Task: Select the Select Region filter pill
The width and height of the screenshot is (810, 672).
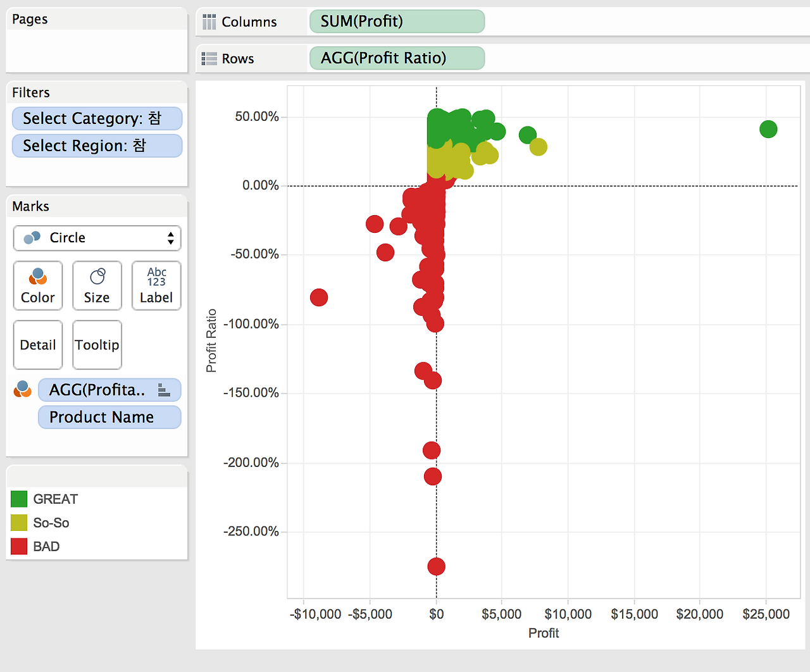Action: coord(97,146)
